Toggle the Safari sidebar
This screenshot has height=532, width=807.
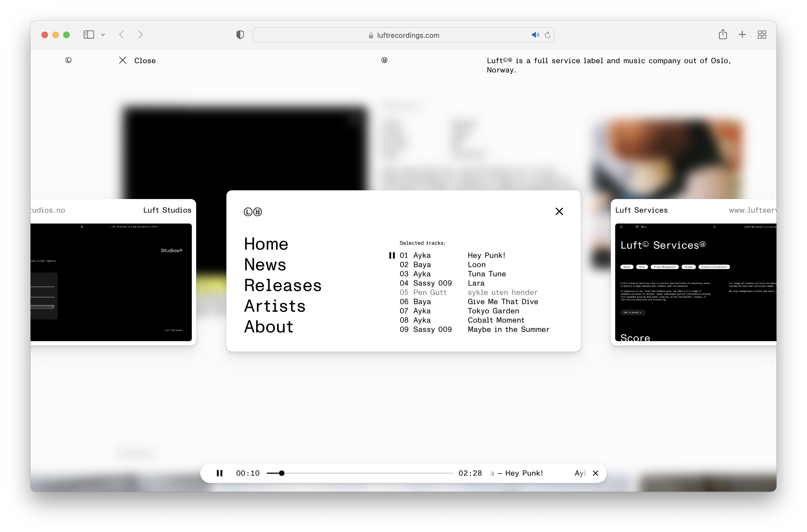coord(89,35)
